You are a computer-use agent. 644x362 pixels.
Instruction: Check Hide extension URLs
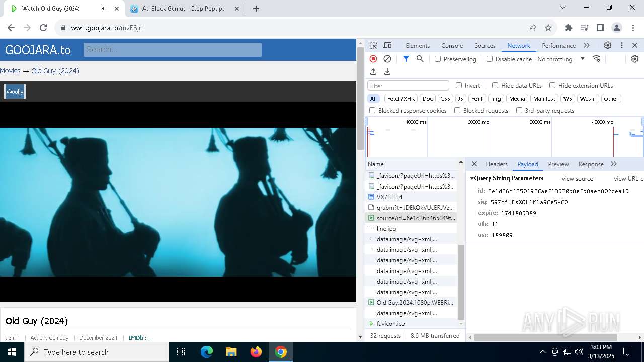(552, 85)
